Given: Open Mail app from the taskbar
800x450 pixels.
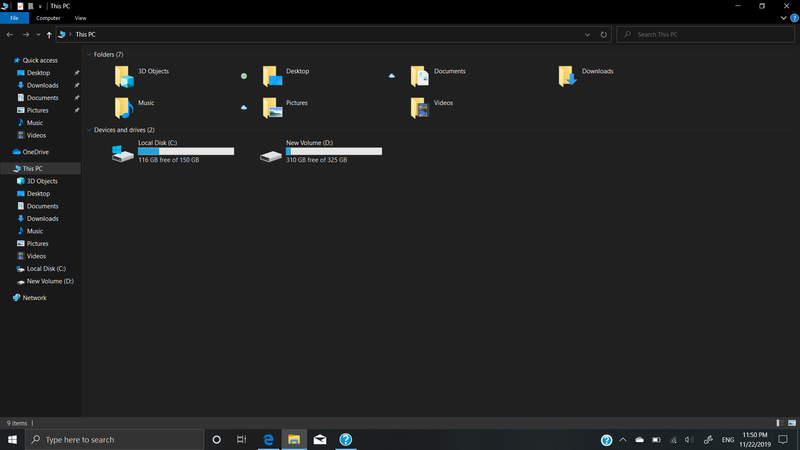Looking at the screenshot, I should pyautogui.click(x=320, y=439).
